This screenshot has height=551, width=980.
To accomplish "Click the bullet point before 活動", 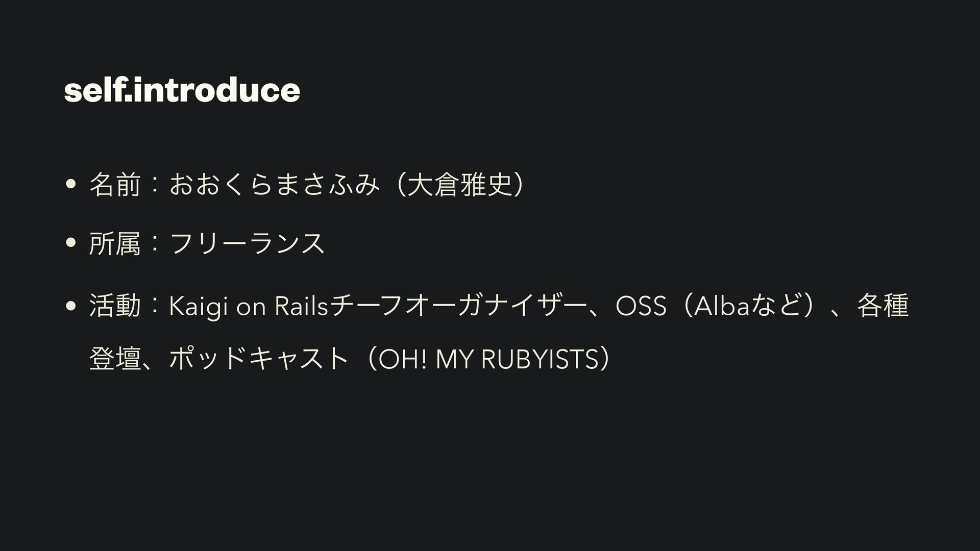I will [71, 306].
